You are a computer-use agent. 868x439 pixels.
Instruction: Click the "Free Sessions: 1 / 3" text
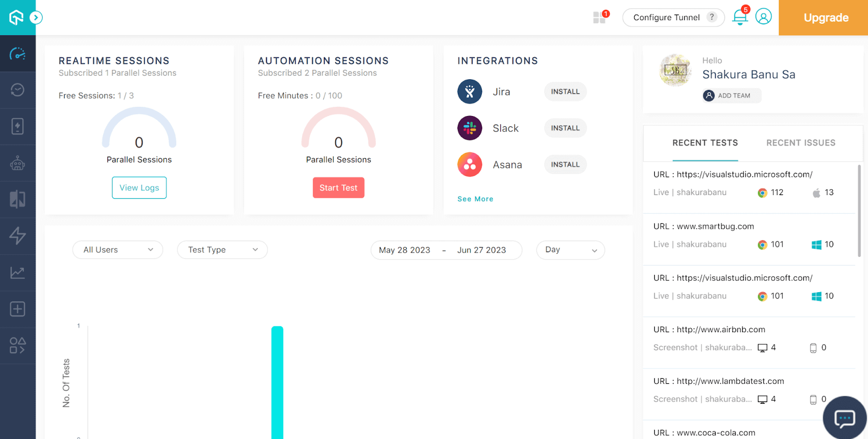97,96
